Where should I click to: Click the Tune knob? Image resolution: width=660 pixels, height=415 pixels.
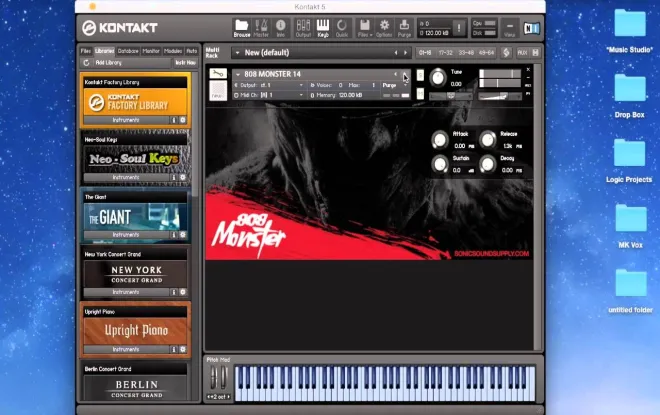pyautogui.click(x=438, y=77)
